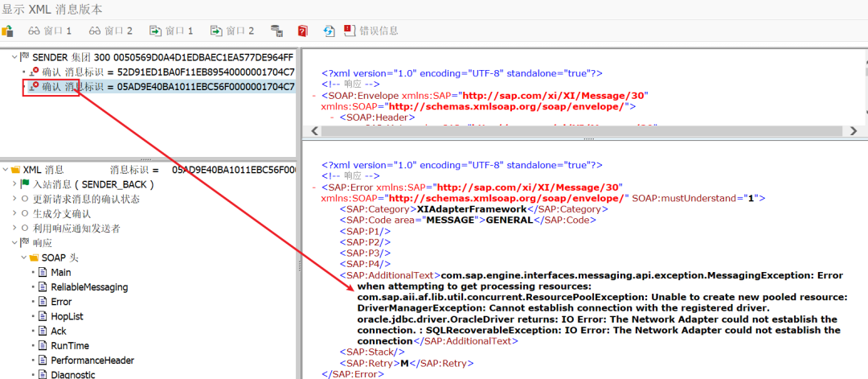Select 入站消息 (SENDER_BACK) tree item
The width and height of the screenshot is (868, 379).
(x=93, y=184)
